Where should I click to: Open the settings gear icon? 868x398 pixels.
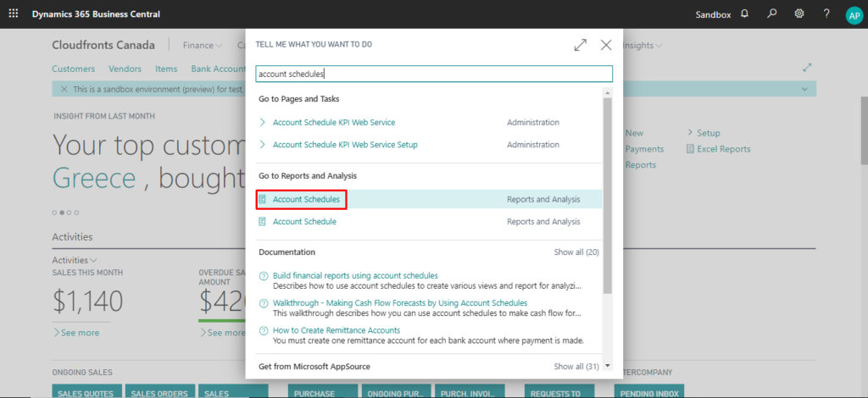799,14
